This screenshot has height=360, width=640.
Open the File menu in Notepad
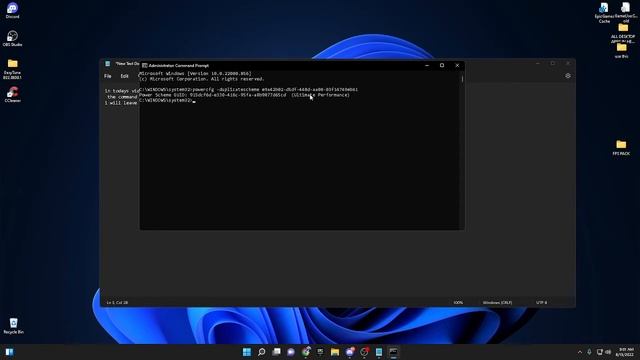point(108,76)
